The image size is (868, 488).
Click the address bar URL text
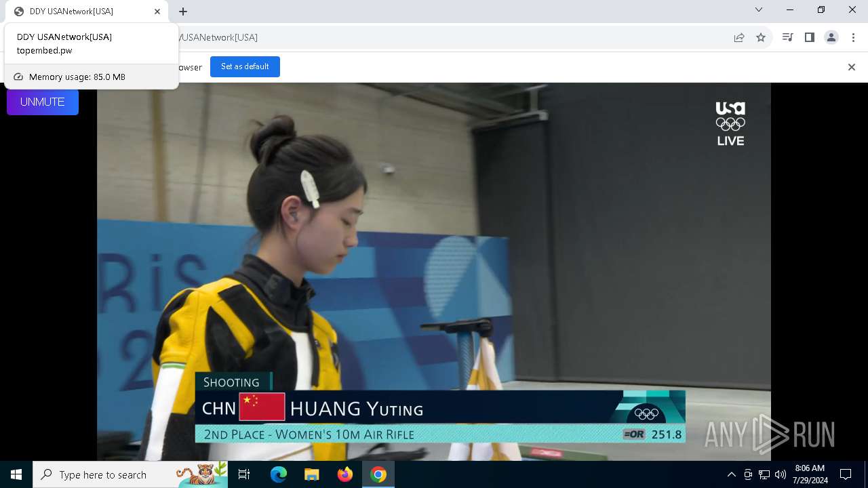[218, 37]
